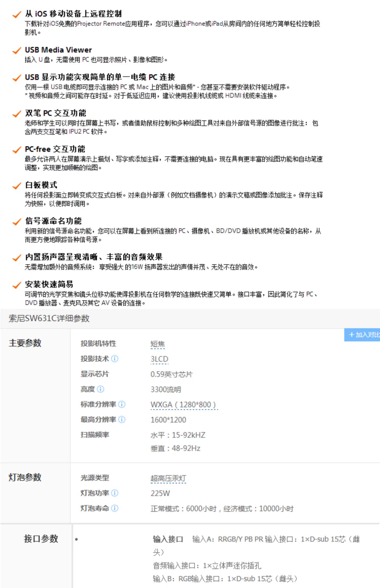Screen dimensions: 380x588
Task: Click the 0.59英寸芯片 value
Action: pyautogui.click(x=172, y=374)
